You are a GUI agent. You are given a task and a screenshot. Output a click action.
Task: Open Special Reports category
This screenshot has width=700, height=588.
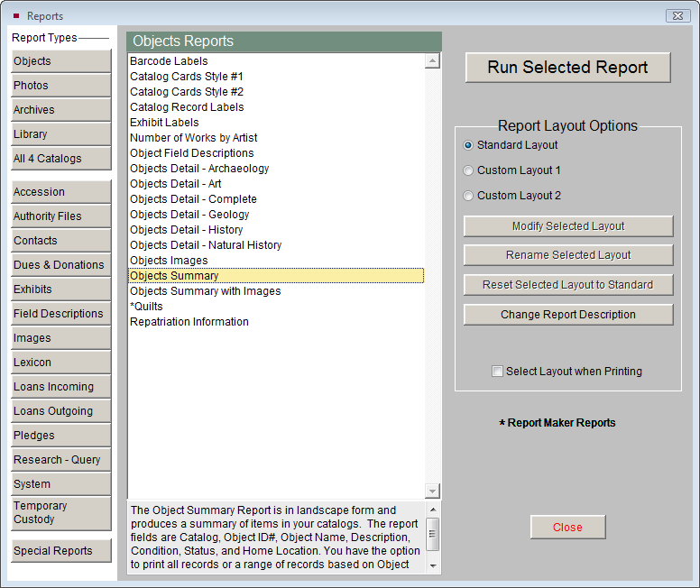(x=60, y=551)
